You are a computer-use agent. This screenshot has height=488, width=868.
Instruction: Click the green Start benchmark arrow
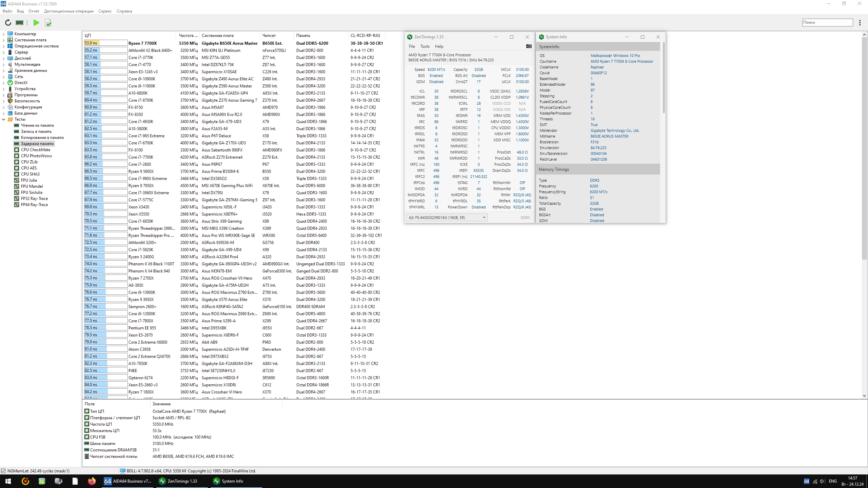coord(36,23)
